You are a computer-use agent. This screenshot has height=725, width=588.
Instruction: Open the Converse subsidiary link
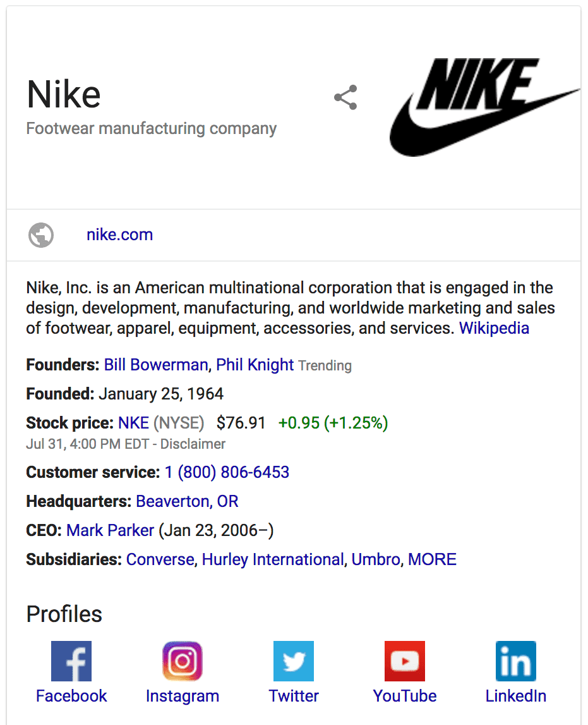click(x=160, y=559)
